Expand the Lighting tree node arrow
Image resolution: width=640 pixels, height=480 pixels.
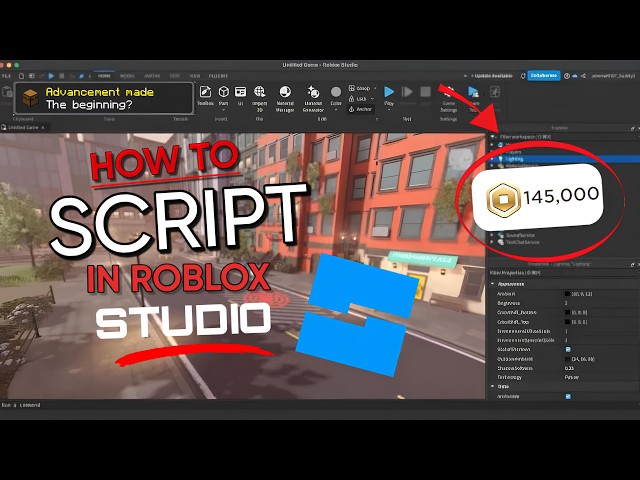[x=492, y=159]
